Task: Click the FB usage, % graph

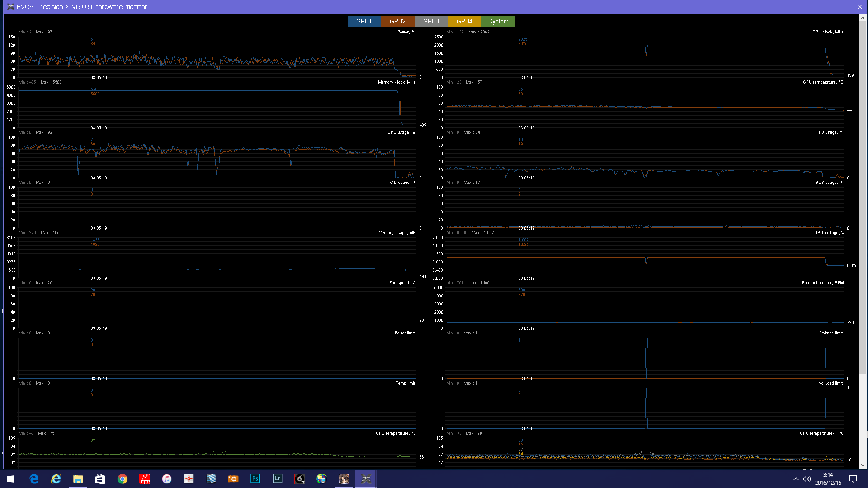Action: [645, 158]
